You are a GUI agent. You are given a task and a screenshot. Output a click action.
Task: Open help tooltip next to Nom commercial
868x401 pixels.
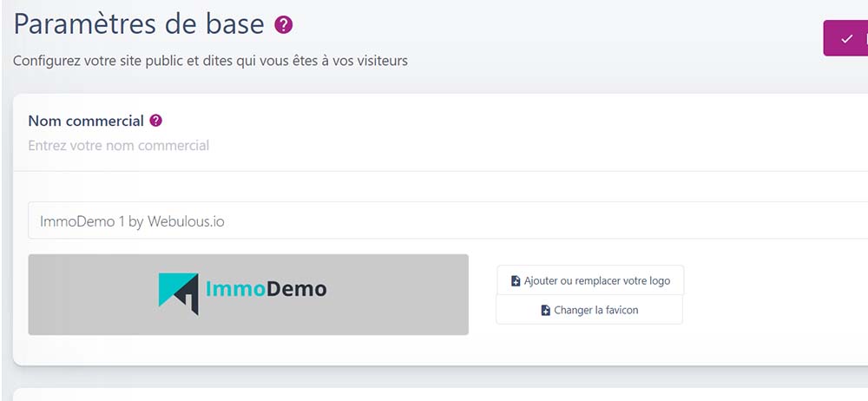pyautogui.click(x=156, y=121)
